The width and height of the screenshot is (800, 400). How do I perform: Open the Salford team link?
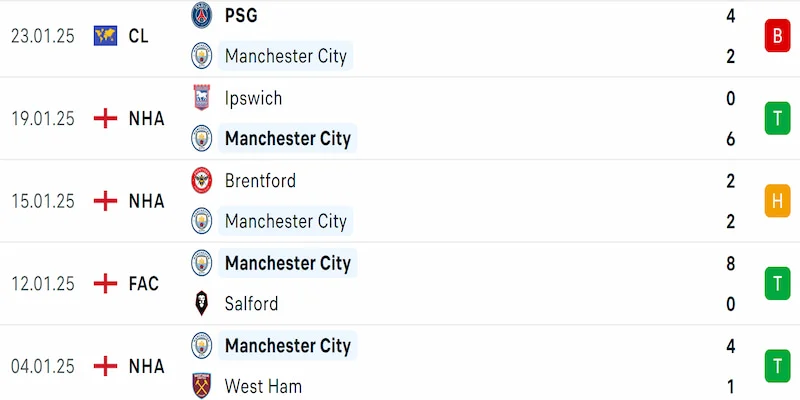(x=251, y=303)
